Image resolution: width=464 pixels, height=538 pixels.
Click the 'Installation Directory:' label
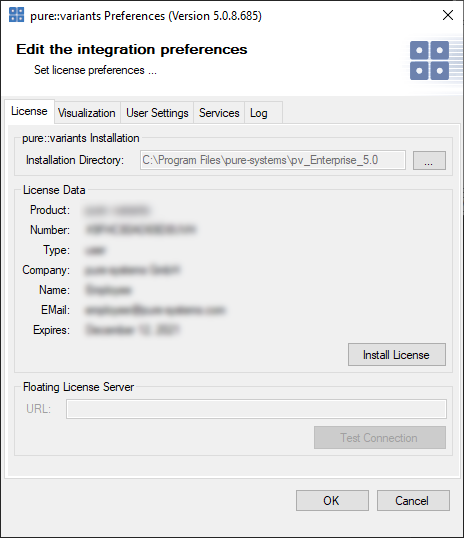[x=75, y=160]
